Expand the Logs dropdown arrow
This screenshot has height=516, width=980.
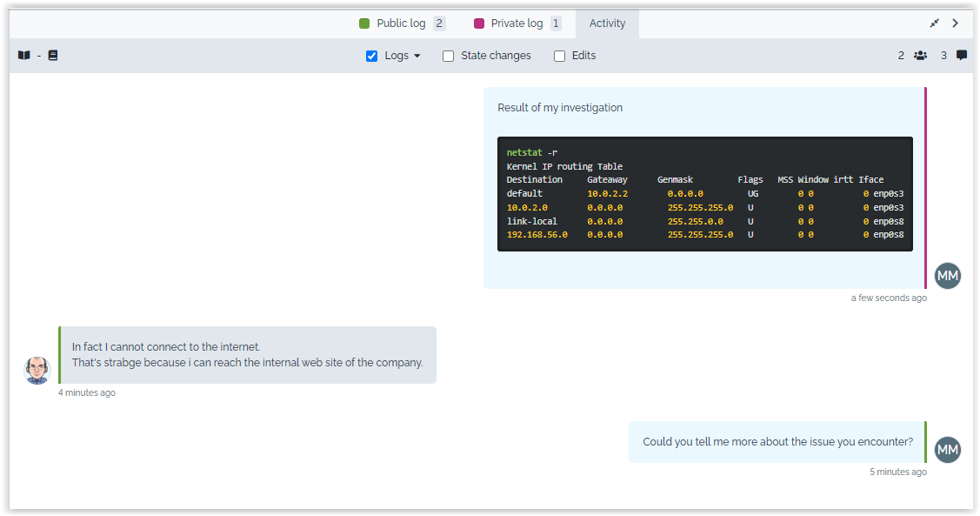[417, 56]
